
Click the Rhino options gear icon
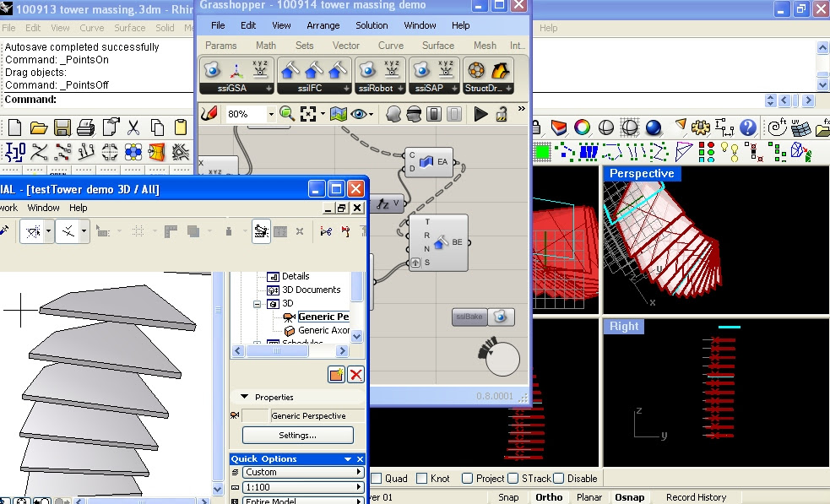click(x=700, y=127)
